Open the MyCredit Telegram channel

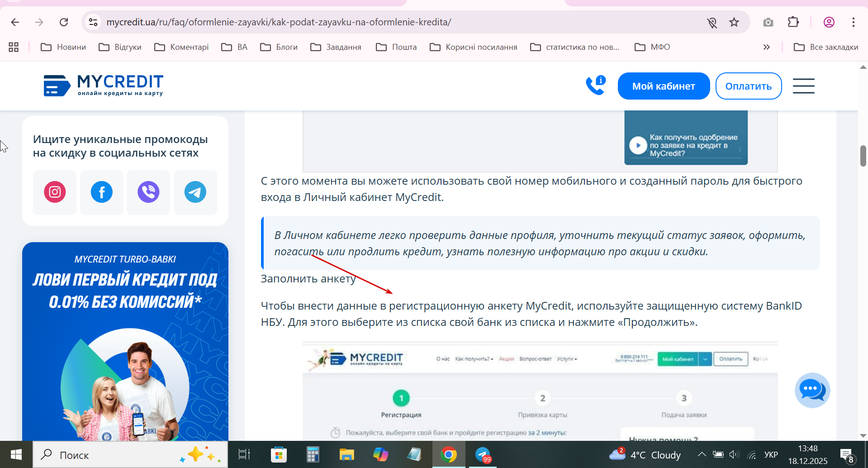pyautogui.click(x=195, y=192)
